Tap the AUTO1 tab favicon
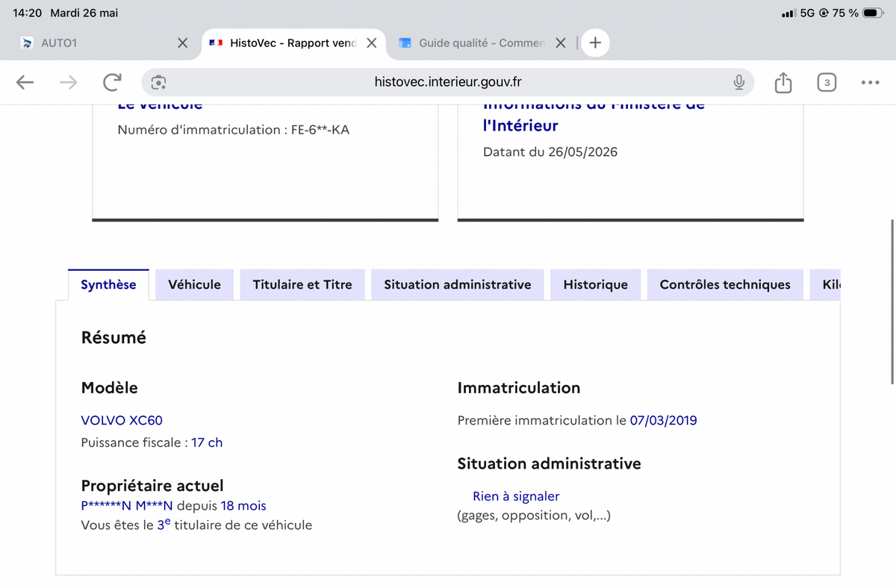896x588 pixels. (x=27, y=43)
